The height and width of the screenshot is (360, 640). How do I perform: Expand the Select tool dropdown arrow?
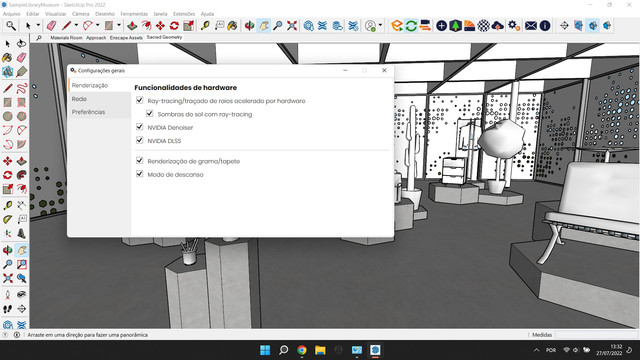38,25
